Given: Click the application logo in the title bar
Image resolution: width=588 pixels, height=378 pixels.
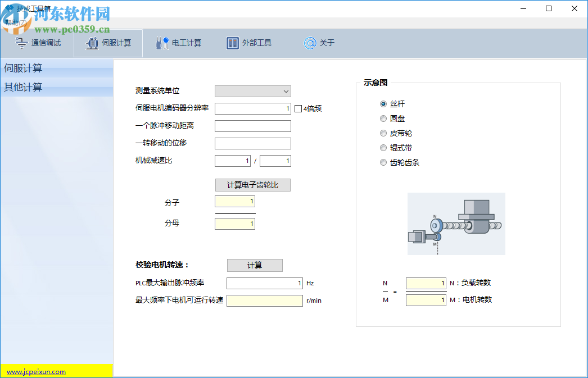Looking at the screenshot, I should tap(10, 7).
